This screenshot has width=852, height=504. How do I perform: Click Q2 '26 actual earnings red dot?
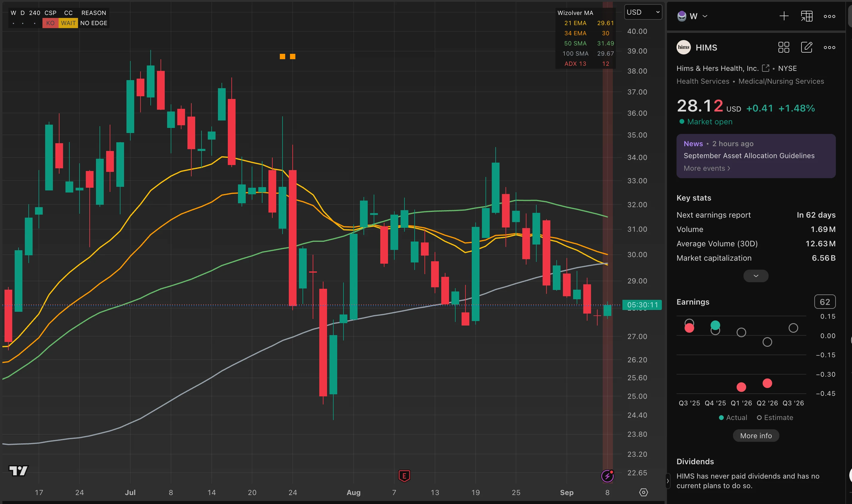(x=767, y=384)
